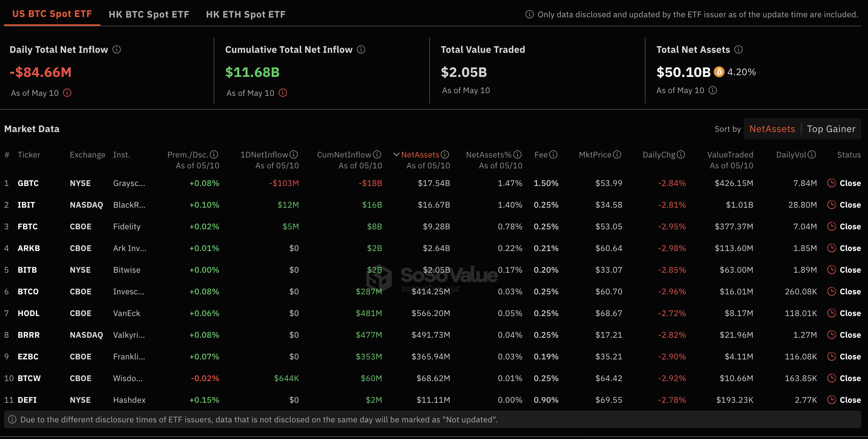Click info icon on Fee column header
The height and width of the screenshot is (439, 868).
553,155
